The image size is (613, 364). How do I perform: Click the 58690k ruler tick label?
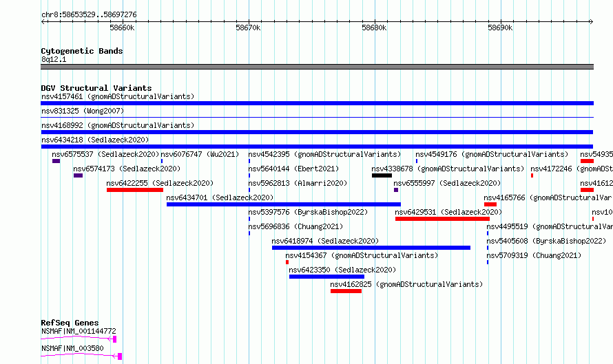point(500,28)
